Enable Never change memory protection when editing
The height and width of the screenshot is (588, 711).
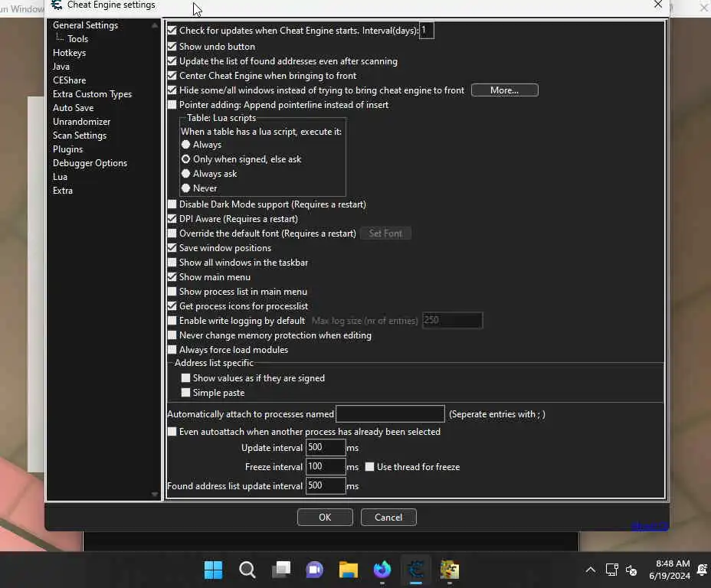tap(172, 335)
